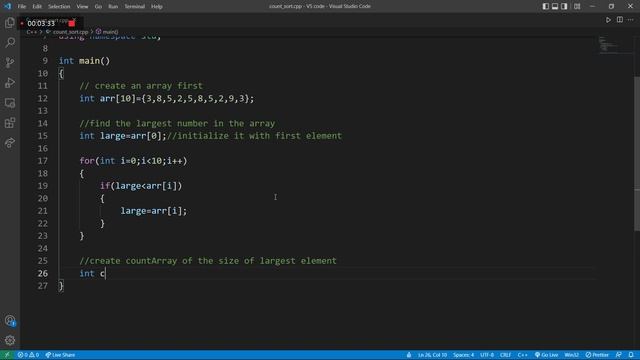
Task: Open the File menu
Action: click(22, 7)
